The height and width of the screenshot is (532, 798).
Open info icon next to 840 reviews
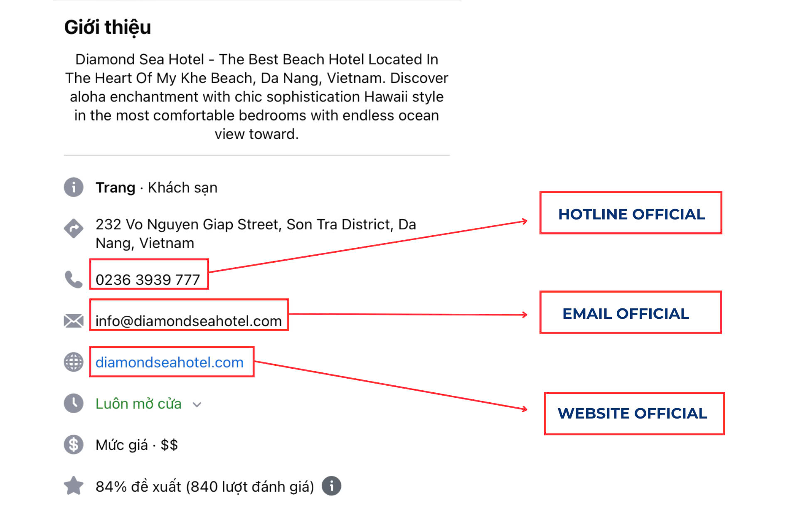(331, 486)
